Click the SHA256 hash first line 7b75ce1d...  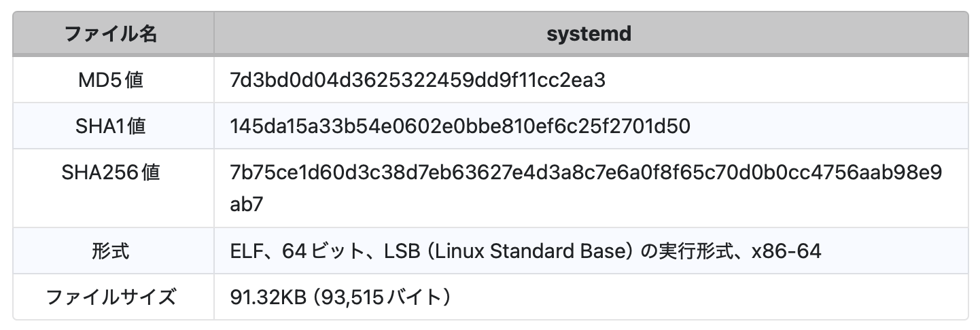pyautogui.click(x=586, y=173)
